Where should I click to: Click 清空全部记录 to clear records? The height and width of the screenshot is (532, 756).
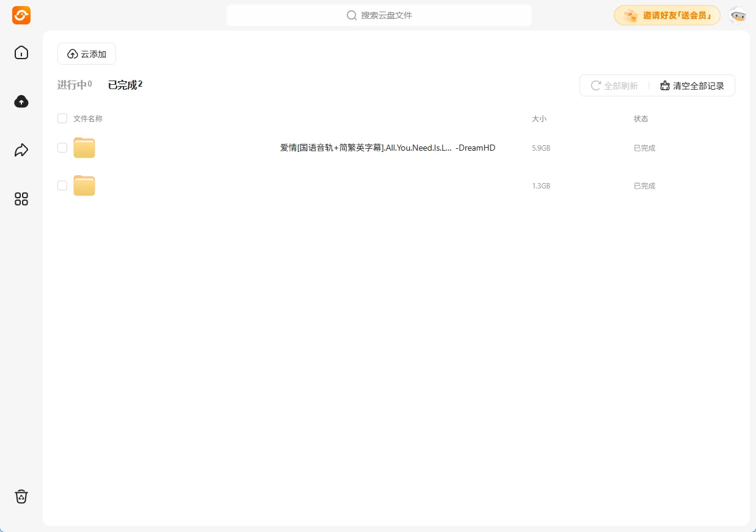[x=699, y=85]
